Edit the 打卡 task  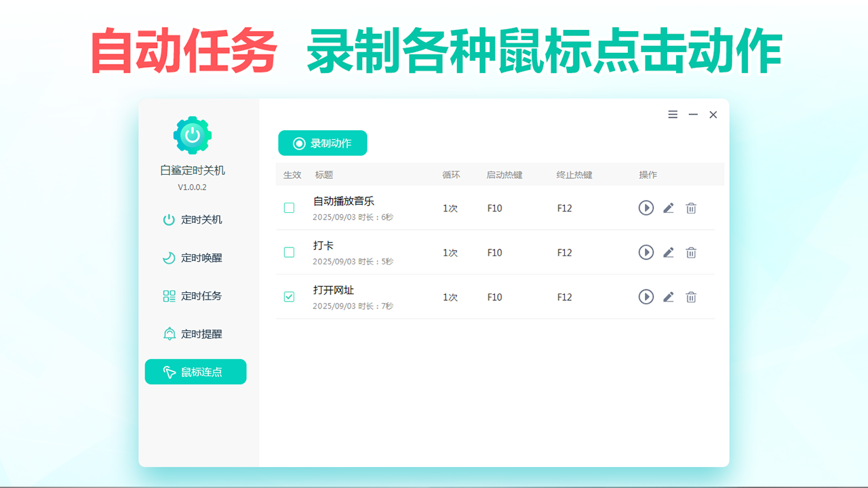[668, 253]
